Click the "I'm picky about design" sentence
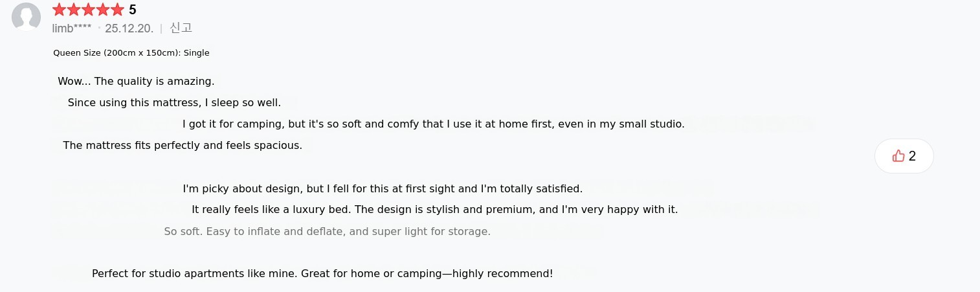The width and height of the screenshot is (980, 292). pyautogui.click(x=383, y=189)
